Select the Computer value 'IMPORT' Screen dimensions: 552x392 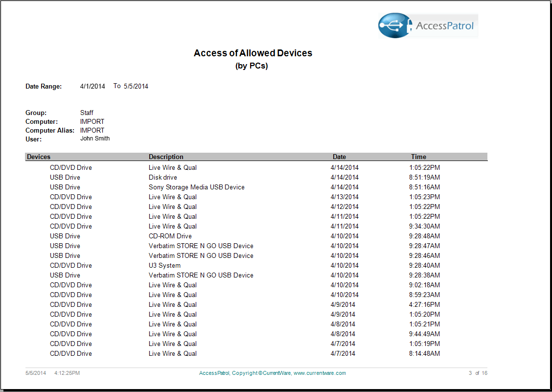(92, 121)
